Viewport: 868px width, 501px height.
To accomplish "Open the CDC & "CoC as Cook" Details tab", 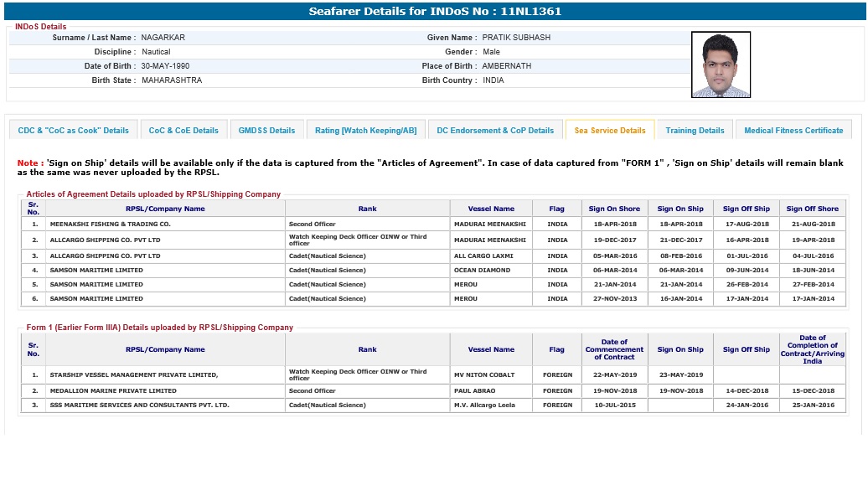I will point(74,131).
